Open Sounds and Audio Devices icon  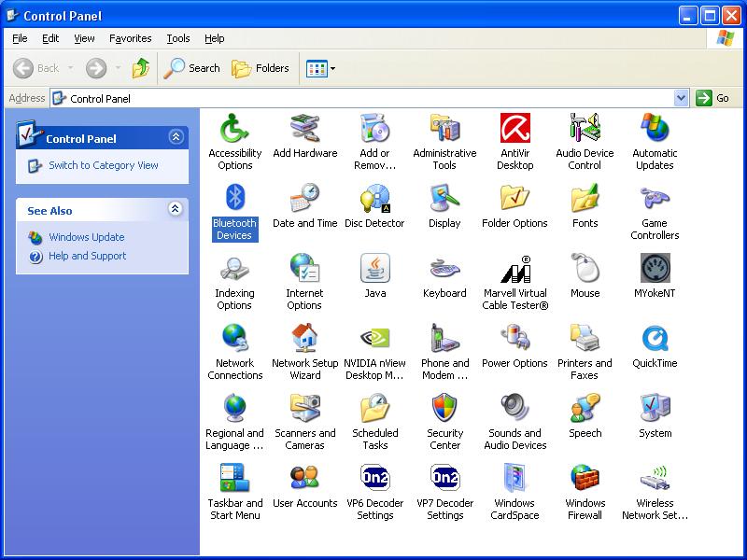(x=515, y=408)
